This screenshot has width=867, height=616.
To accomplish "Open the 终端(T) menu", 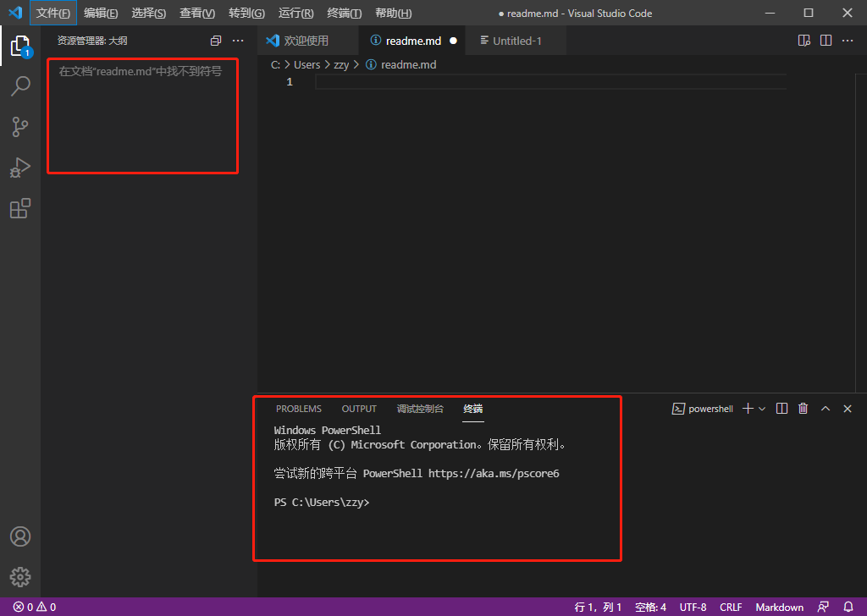I will 345,13.
